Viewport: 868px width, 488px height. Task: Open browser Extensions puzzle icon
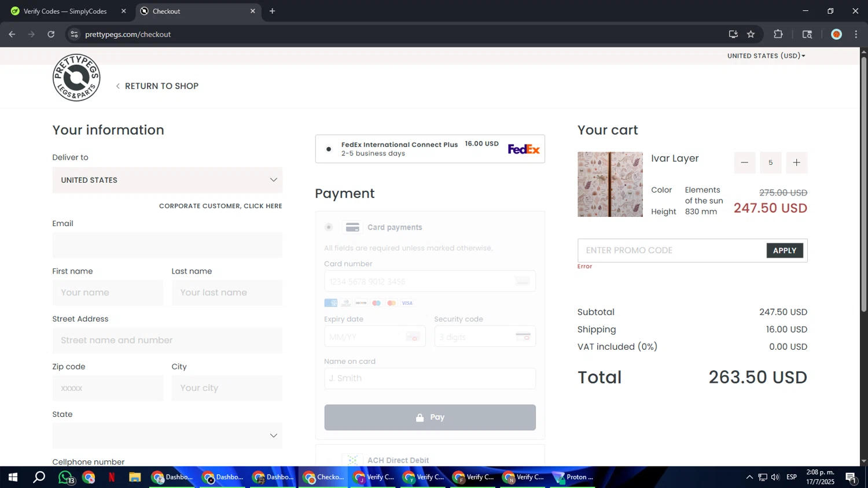[x=778, y=34]
